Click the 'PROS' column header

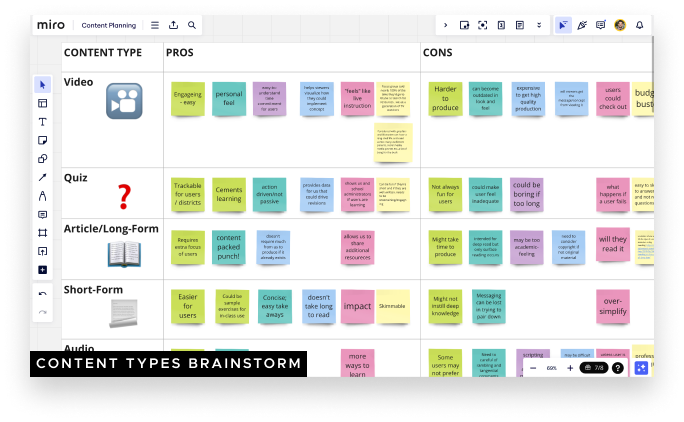(x=180, y=53)
